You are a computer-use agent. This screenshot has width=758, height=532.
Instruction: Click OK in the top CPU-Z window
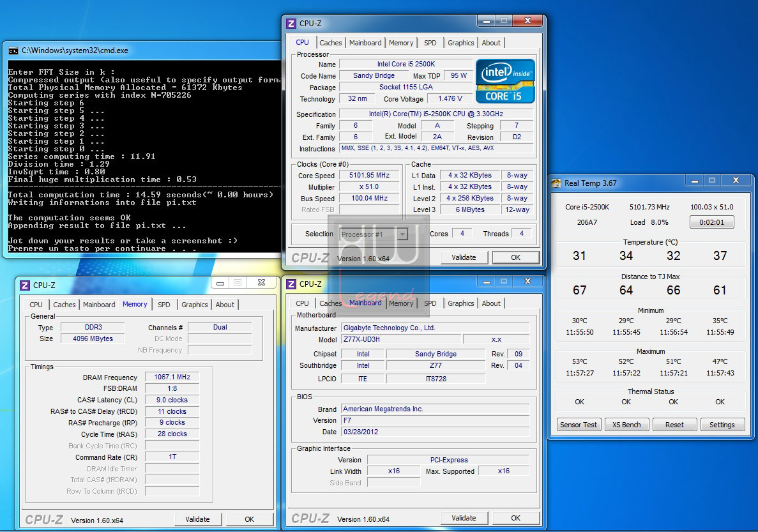click(516, 257)
